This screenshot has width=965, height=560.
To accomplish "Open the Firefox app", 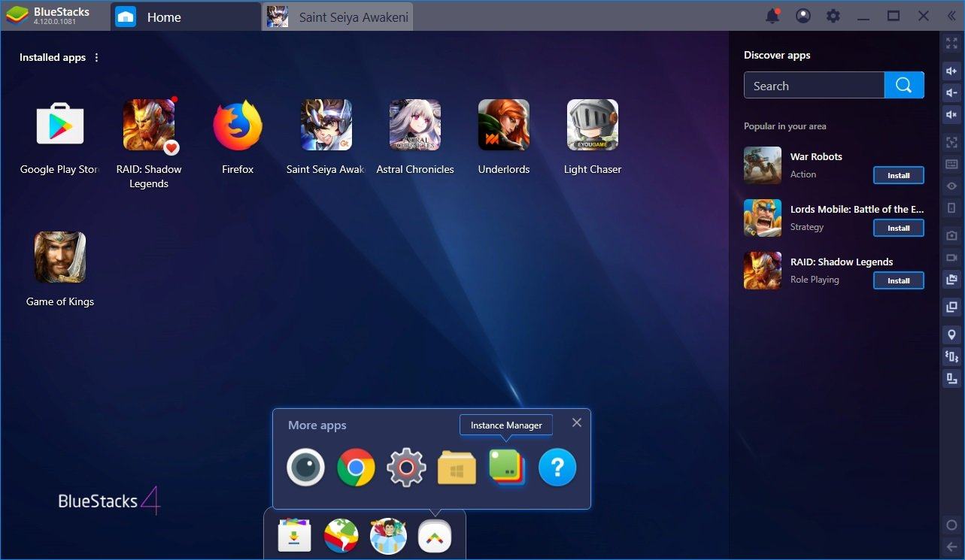I will point(238,125).
